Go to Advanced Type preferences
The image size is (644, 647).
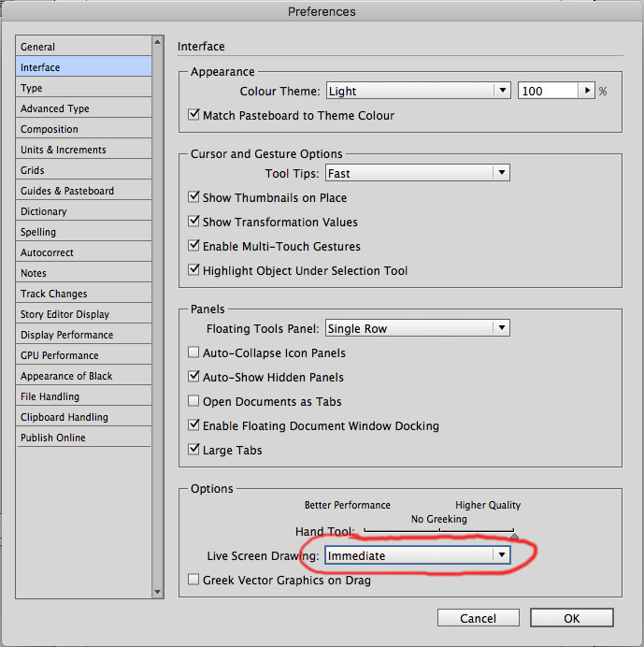[x=84, y=108]
